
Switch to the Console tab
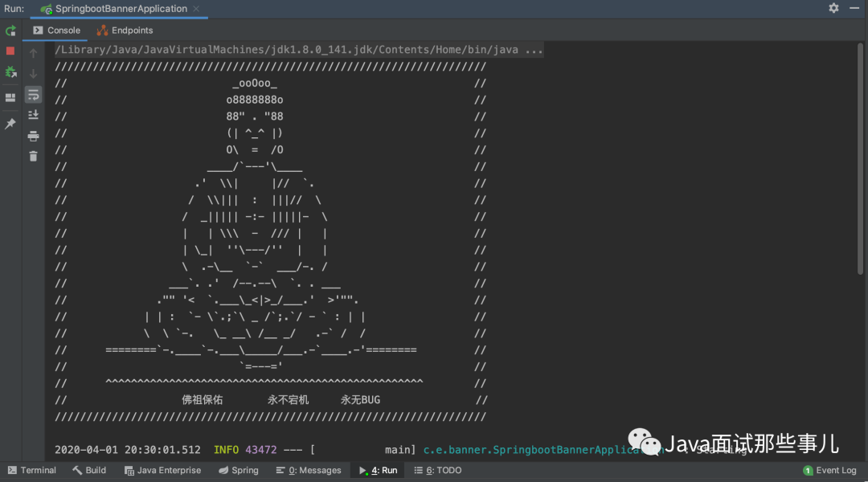(56, 31)
